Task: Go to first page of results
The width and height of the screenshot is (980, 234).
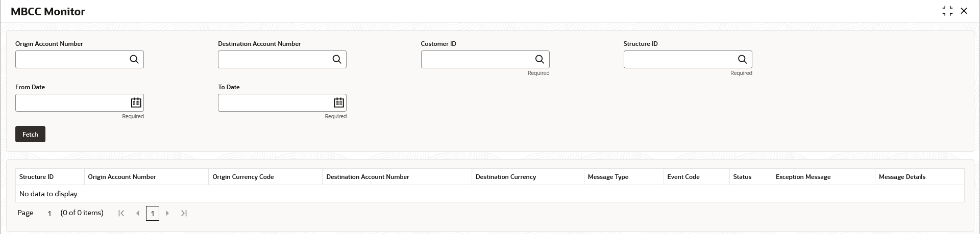Action: pyautogui.click(x=121, y=213)
